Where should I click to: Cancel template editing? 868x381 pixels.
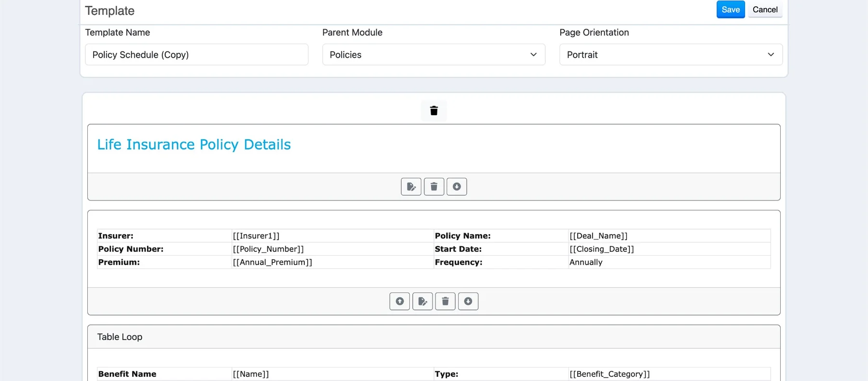pos(765,10)
